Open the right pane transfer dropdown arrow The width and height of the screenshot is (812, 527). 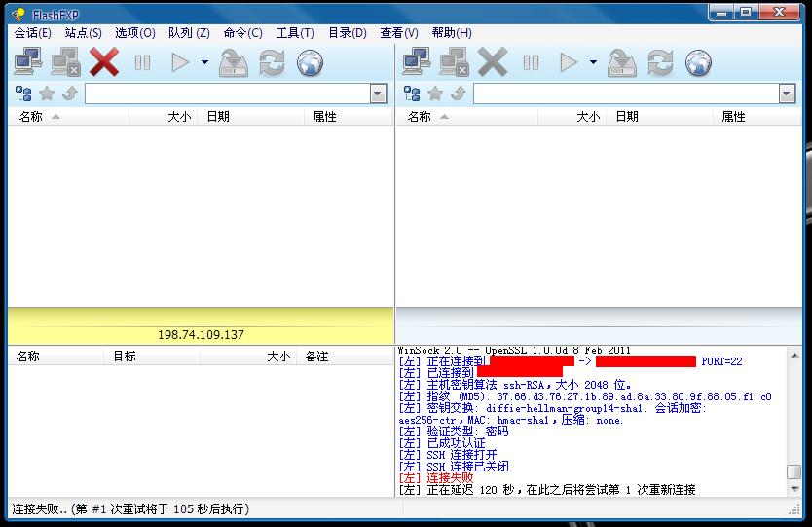pyautogui.click(x=594, y=62)
